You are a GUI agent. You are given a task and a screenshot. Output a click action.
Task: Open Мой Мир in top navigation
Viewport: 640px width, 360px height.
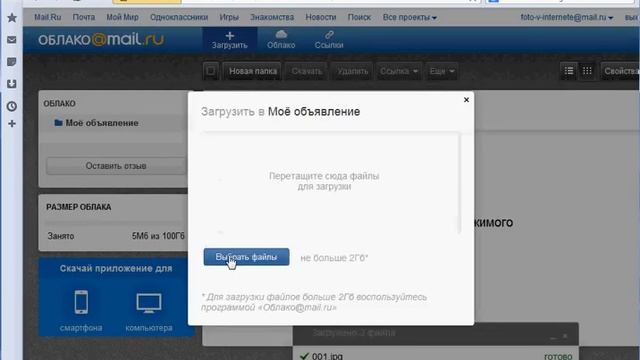click(122, 17)
